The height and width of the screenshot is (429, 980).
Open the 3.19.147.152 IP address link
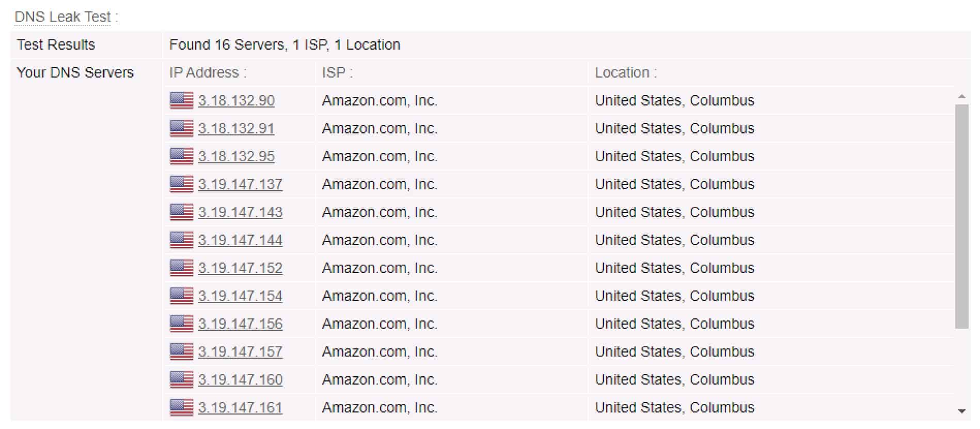(241, 268)
